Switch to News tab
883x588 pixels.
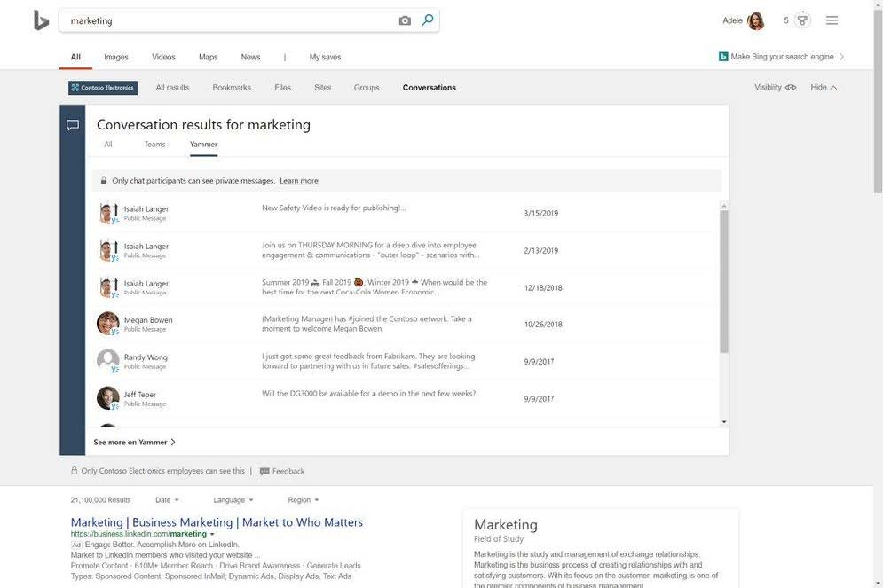pos(250,57)
